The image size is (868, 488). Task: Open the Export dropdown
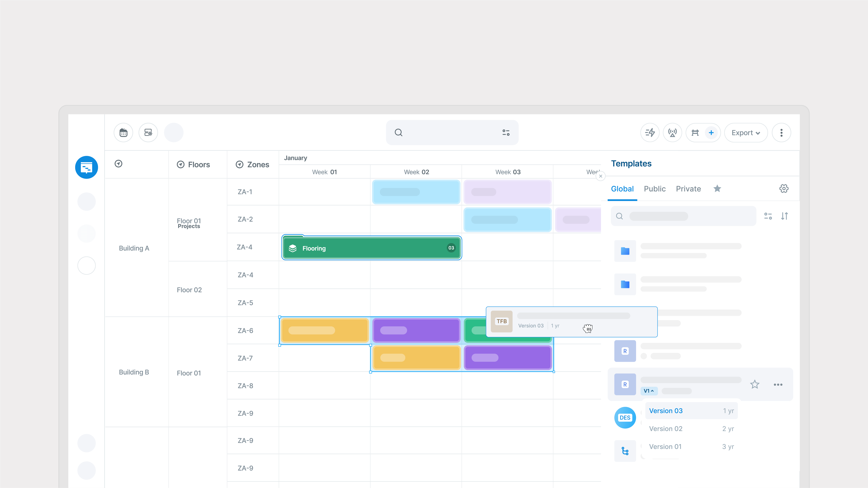tap(746, 132)
